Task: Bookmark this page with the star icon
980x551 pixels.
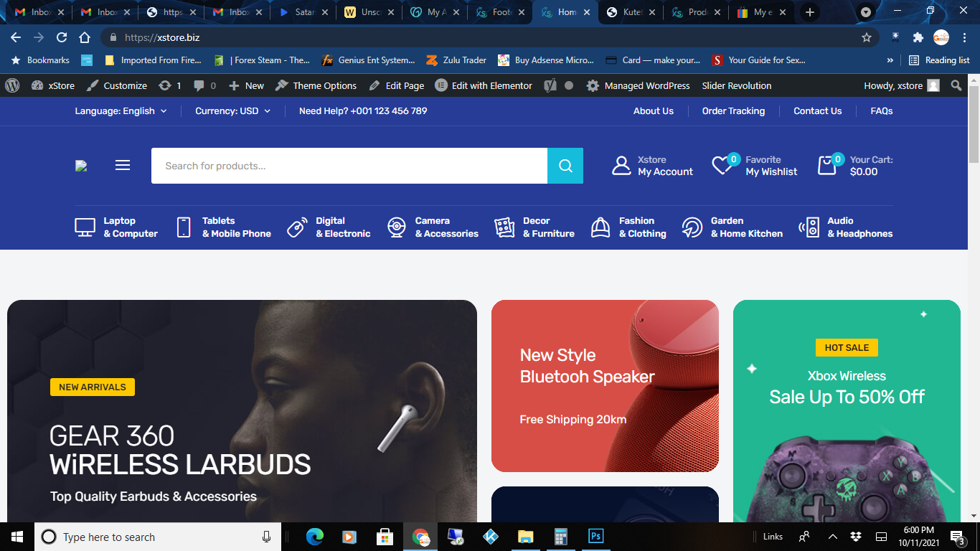Action: [867, 37]
